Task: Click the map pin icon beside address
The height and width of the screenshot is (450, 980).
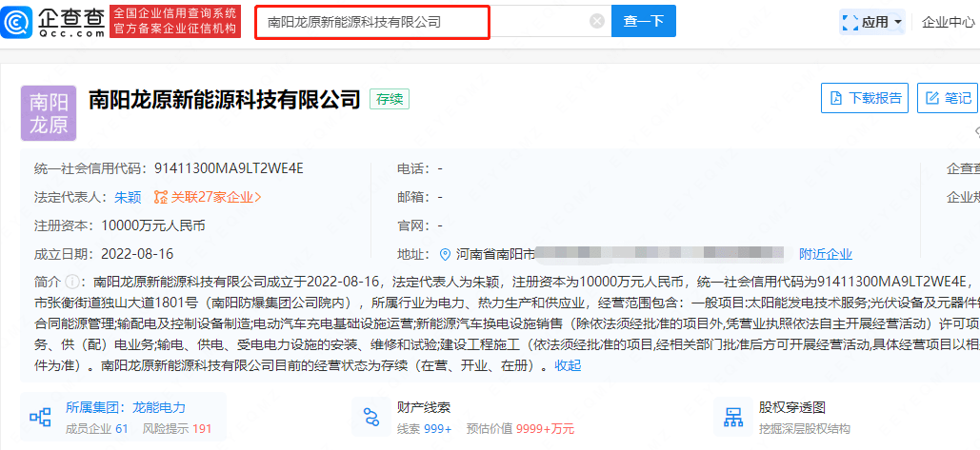Action: (445, 254)
